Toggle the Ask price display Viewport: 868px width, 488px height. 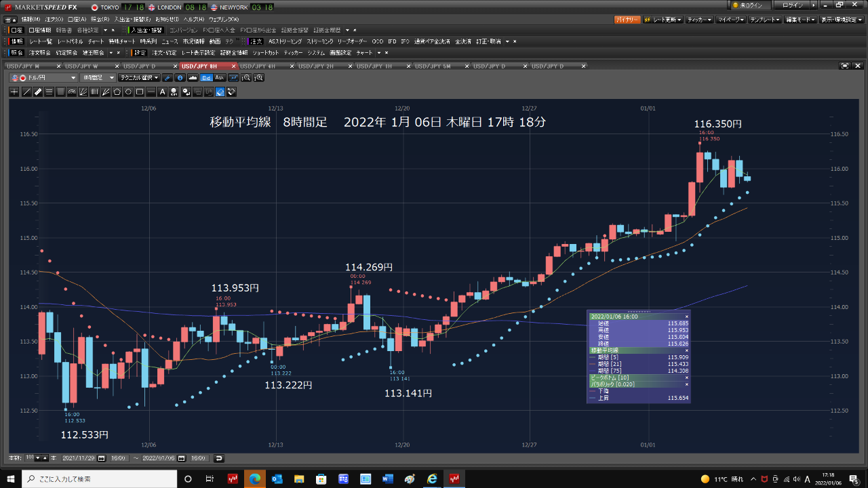point(219,78)
